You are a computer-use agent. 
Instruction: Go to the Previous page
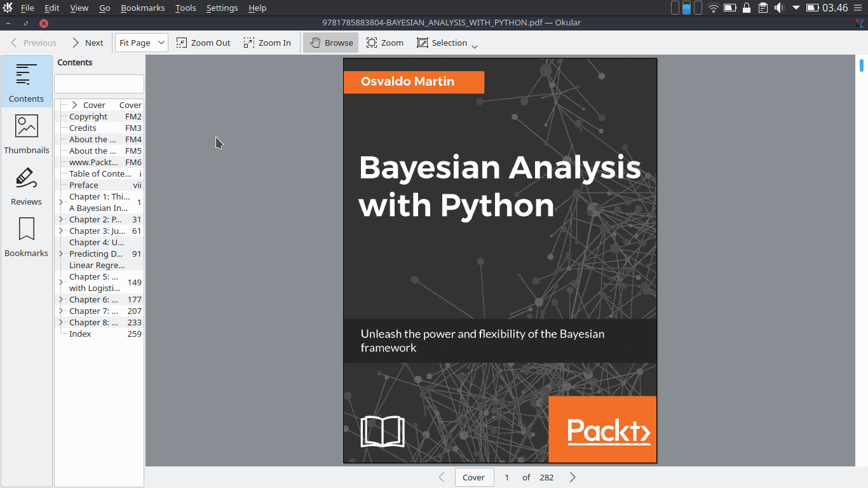[x=33, y=43]
